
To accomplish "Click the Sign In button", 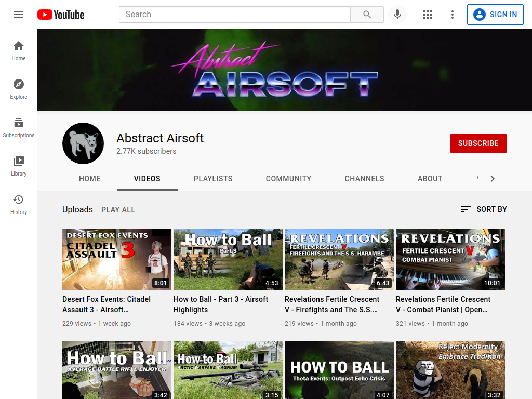I will (495, 15).
